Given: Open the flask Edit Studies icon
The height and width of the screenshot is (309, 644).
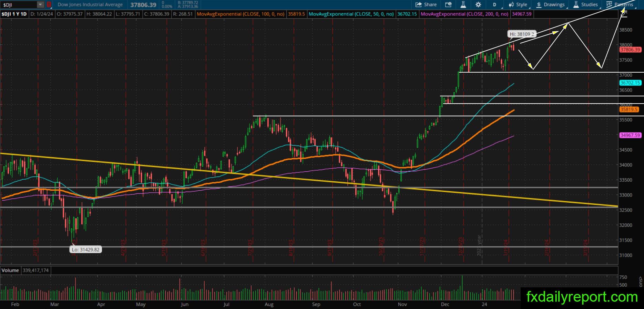Looking at the screenshot, I should click(x=463, y=4).
